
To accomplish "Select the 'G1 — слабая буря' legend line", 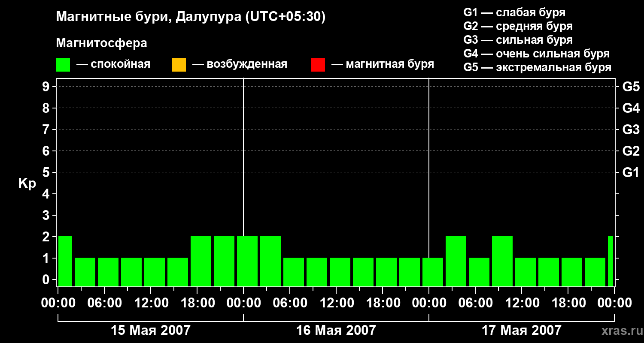I will click(x=514, y=12).
